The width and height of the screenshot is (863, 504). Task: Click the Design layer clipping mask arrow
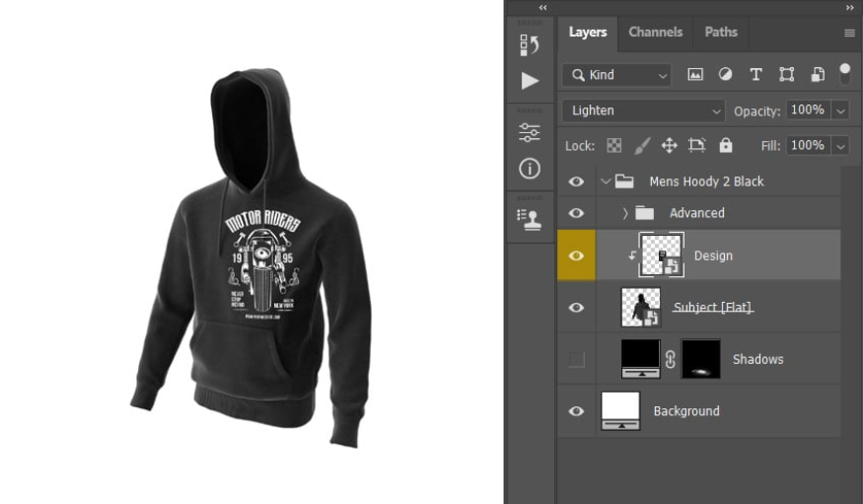632,255
